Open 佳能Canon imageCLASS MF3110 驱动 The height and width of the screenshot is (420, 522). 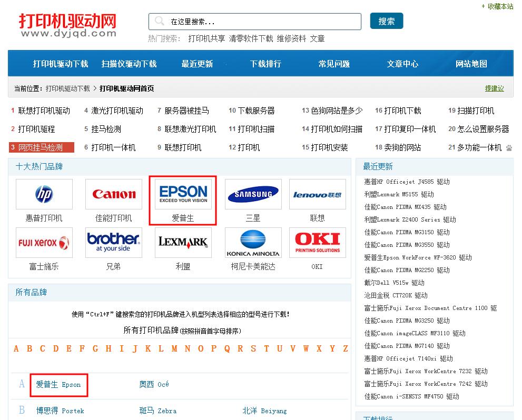click(415, 334)
